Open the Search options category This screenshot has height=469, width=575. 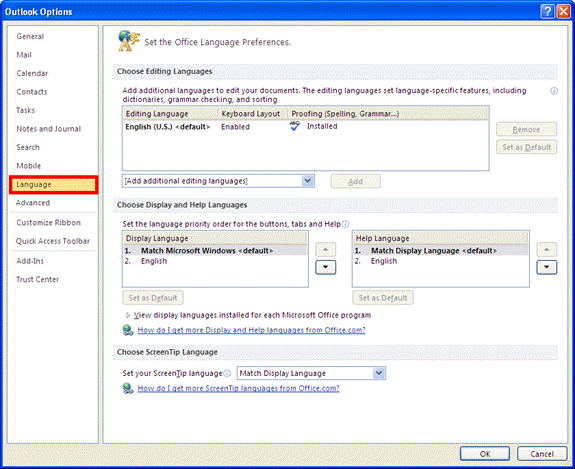pyautogui.click(x=28, y=147)
